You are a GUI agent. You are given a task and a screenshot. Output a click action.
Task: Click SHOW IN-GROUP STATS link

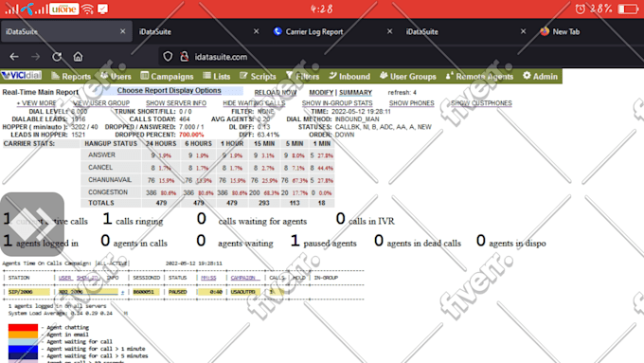coord(337,103)
